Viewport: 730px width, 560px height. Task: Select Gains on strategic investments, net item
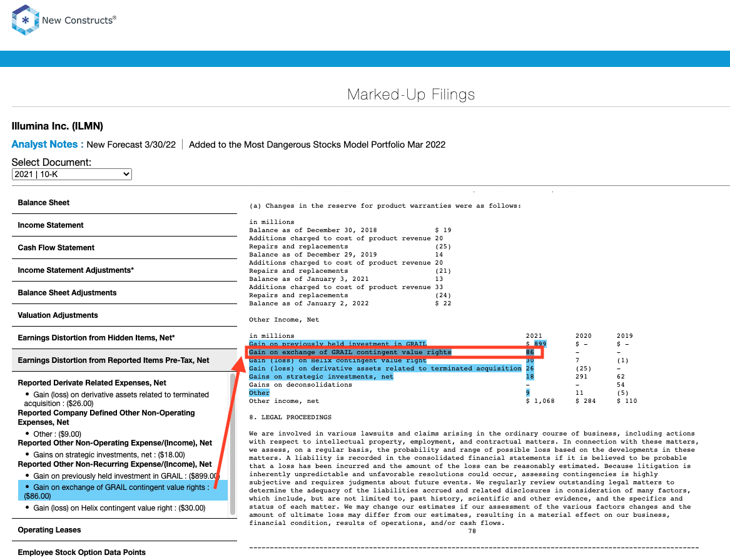click(109, 455)
